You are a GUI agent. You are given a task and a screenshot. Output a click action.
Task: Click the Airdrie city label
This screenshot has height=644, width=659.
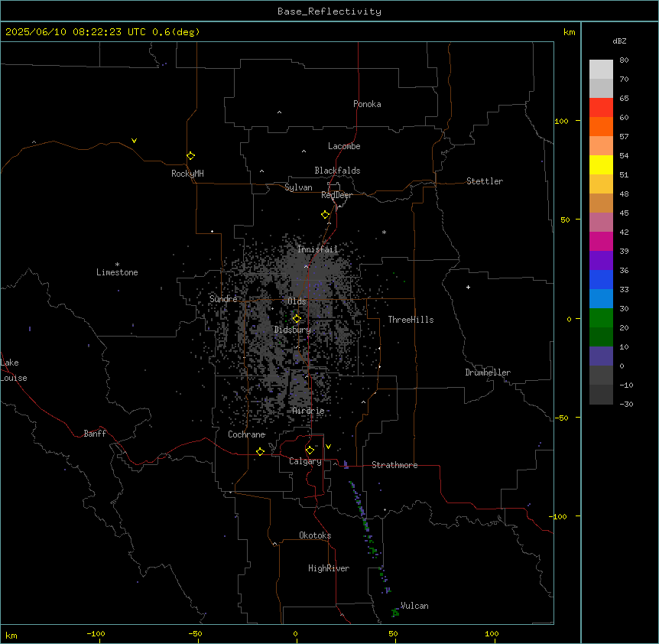[308, 411]
